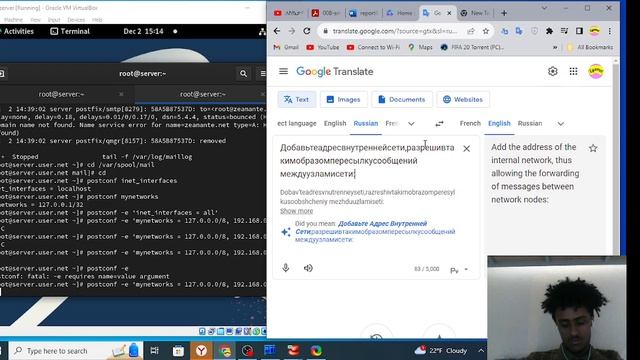
Task: Open Windows Task View
Action: coord(154,351)
